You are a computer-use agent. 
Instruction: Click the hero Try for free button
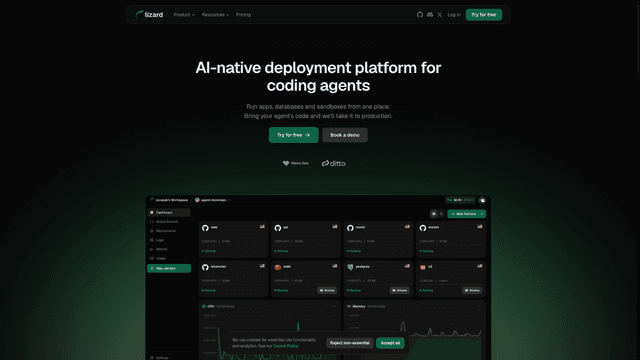(293, 135)
